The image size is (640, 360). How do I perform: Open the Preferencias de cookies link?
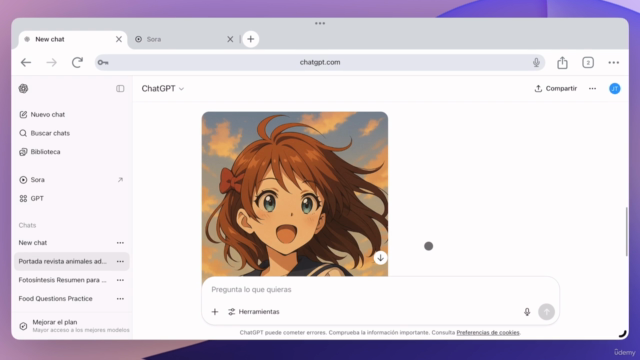tap(488, 333)
